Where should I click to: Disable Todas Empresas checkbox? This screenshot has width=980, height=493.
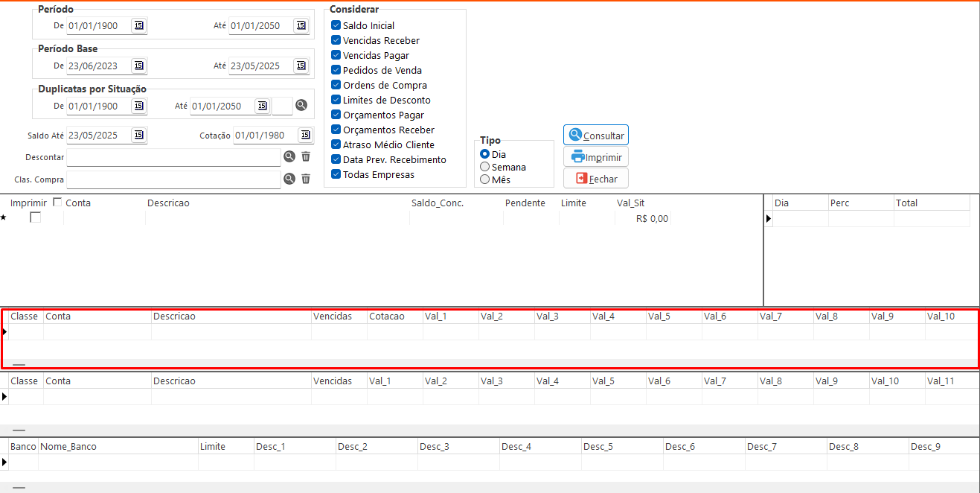point(336,174)
